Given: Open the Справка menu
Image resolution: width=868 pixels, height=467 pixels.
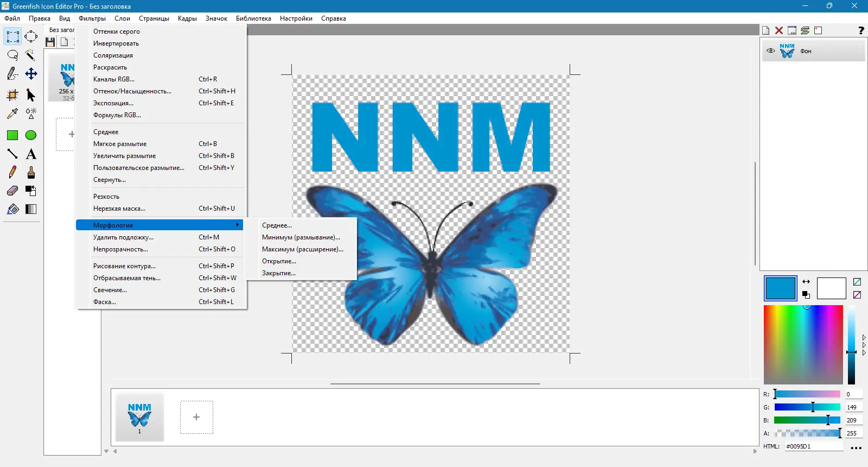Looking at the screenshot, I should (x=334, y=18).
